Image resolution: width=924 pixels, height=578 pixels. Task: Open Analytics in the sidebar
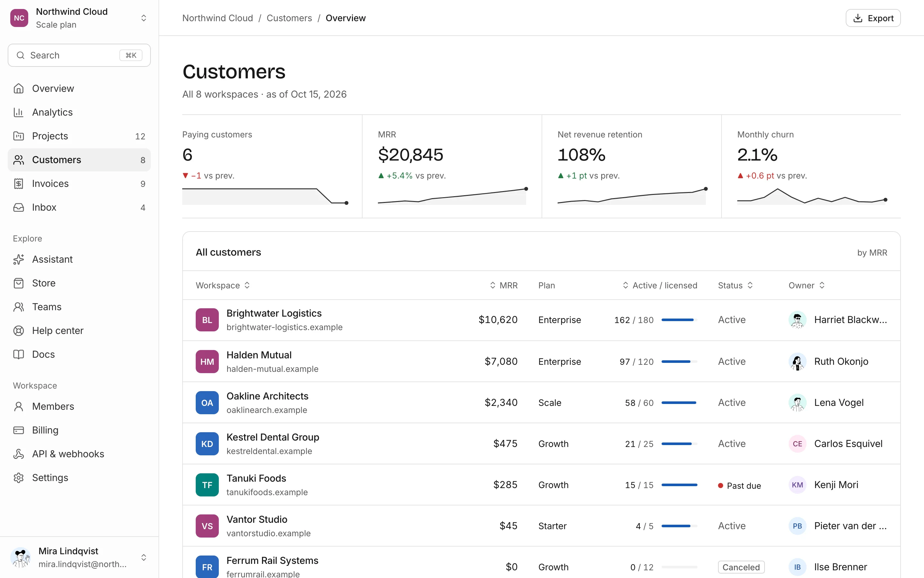79,112
